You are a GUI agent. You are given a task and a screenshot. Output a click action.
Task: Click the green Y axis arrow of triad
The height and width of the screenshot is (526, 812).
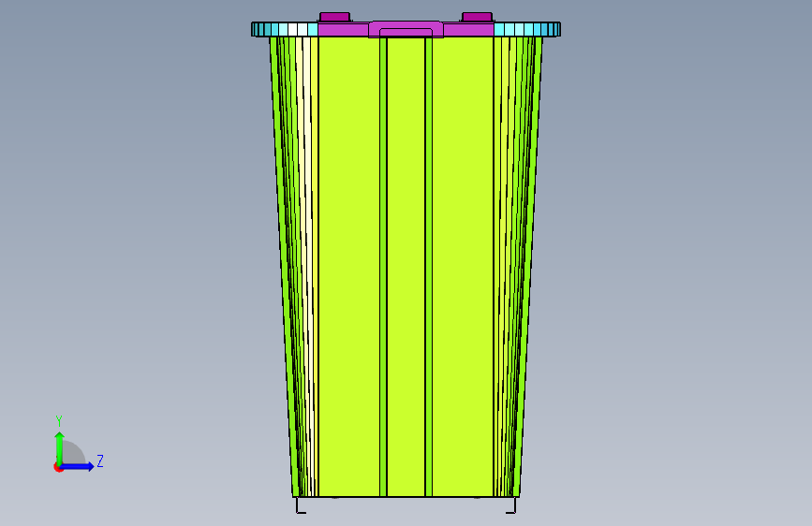click(60, 448)
